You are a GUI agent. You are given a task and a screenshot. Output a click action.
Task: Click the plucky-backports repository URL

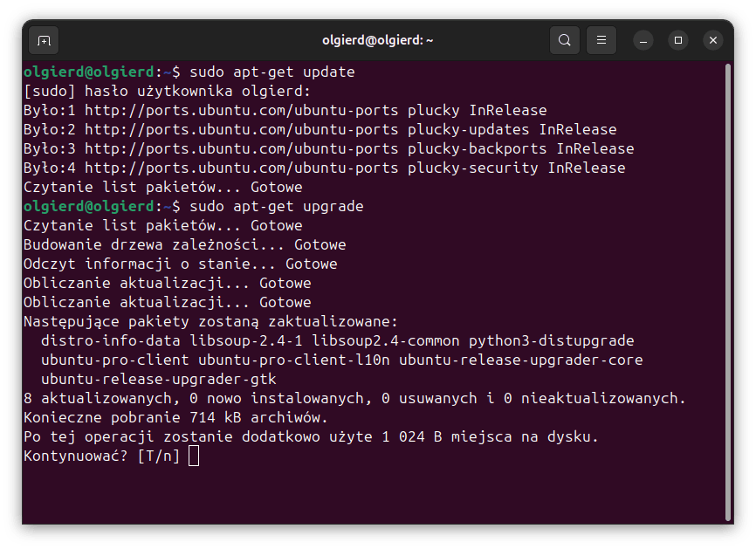point(241,148)
